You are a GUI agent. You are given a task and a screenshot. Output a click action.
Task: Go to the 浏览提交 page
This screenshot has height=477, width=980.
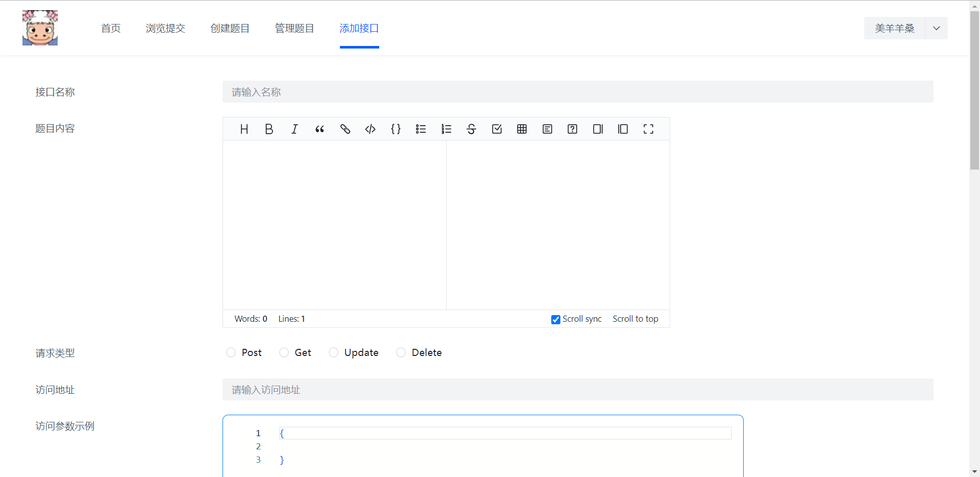coord(165,28)
